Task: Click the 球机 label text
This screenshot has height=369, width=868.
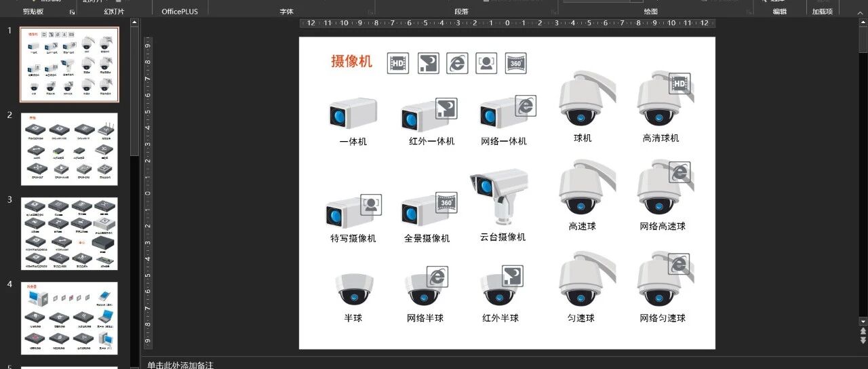Action: (583, 138)
